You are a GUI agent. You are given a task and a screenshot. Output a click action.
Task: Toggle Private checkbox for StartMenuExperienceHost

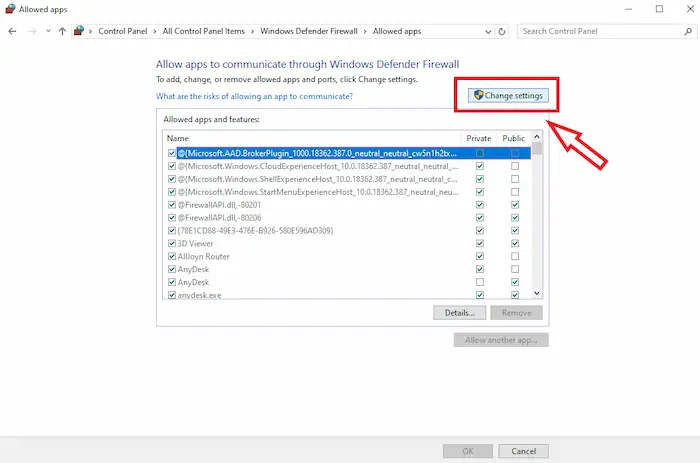pyautogui.click(x=479, y=192)
